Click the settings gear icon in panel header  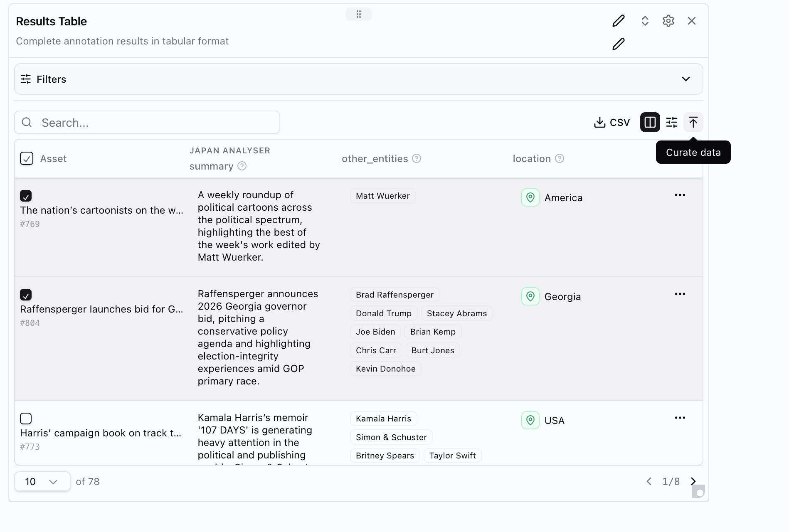coord(668,21)
